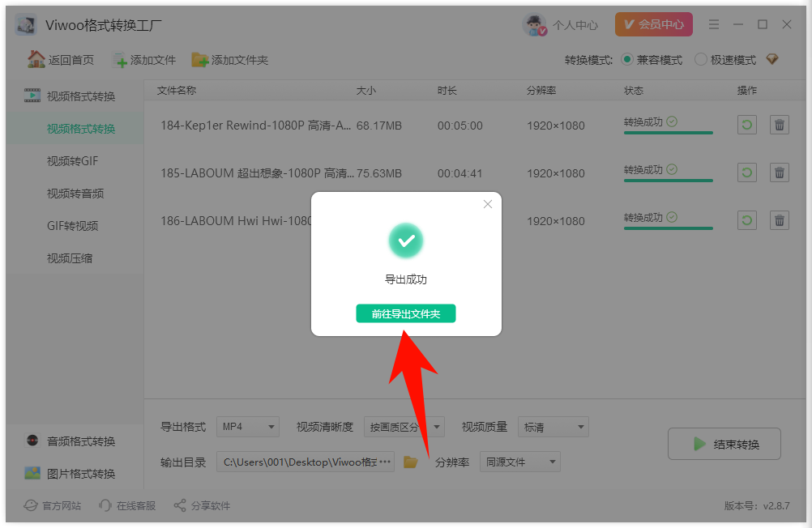Click the 68.17MB size cell
This screenshot has width=812, height=528.
(379, 126)
